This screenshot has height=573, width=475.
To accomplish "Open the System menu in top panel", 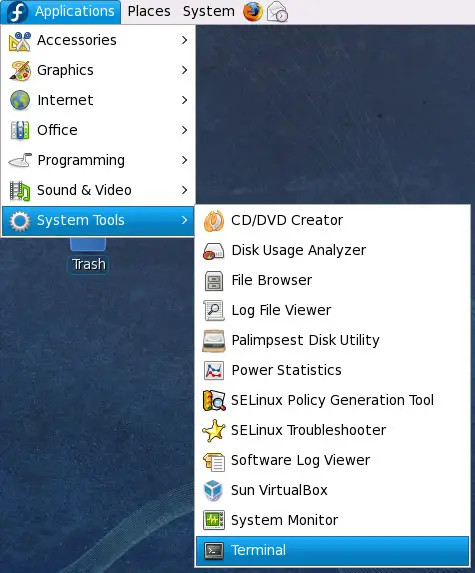I will pos(209,11).
